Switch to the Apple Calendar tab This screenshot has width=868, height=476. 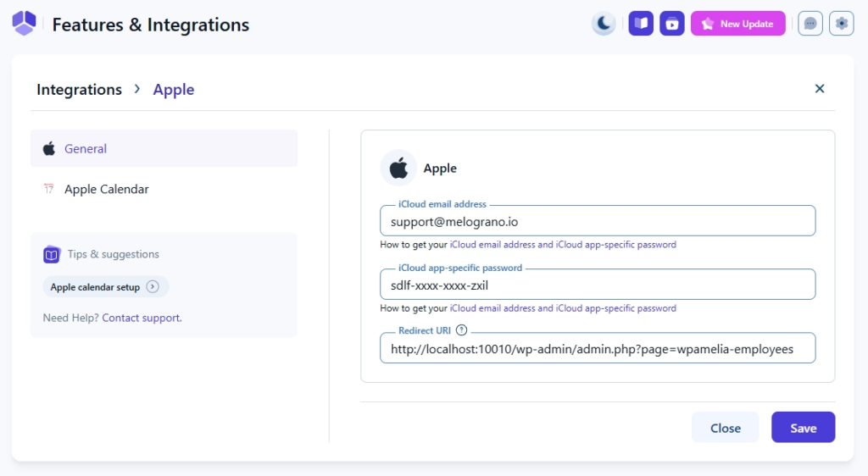pos(106,189)
